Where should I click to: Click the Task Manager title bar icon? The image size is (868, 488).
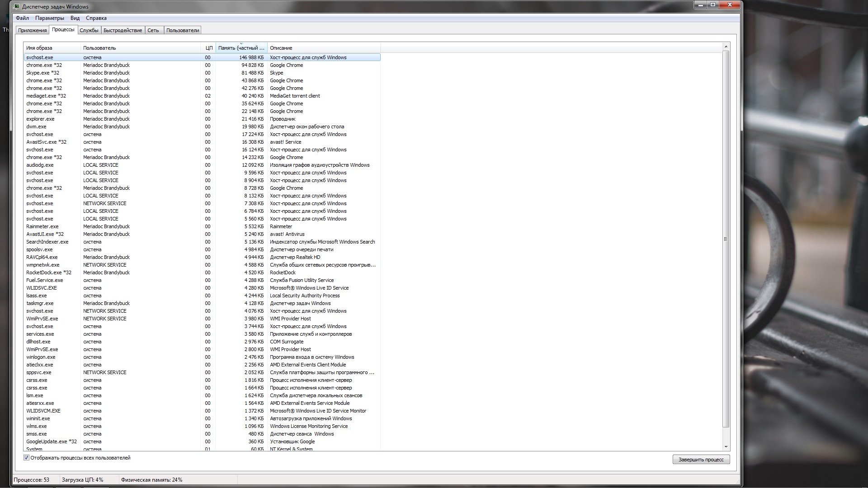[x=17, y=7]
